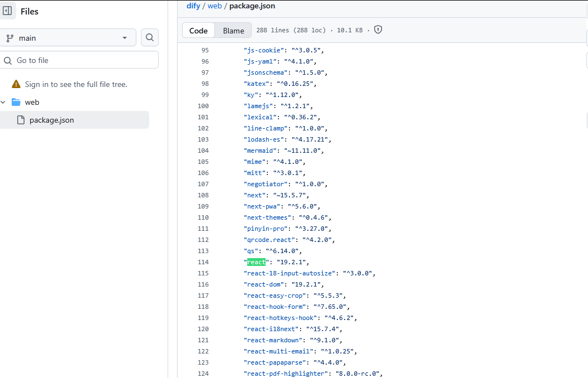
Task: Navigate to web via the breadcrumb
Action: point(214,6)
